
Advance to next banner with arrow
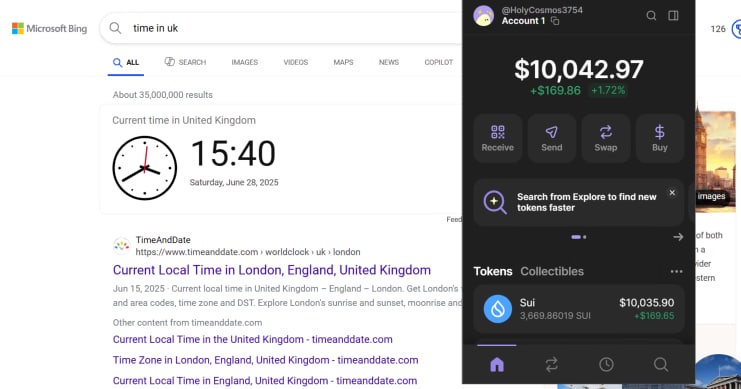(678, 237)
